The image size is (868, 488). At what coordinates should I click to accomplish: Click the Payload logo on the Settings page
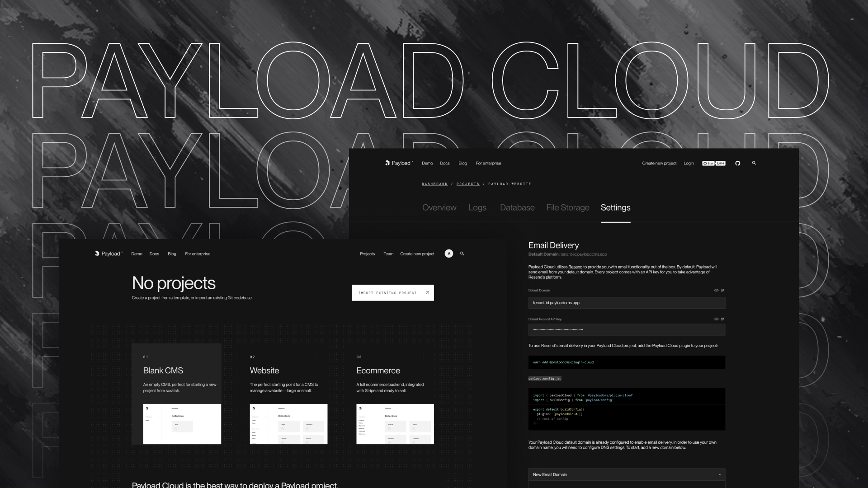[398, 163]
